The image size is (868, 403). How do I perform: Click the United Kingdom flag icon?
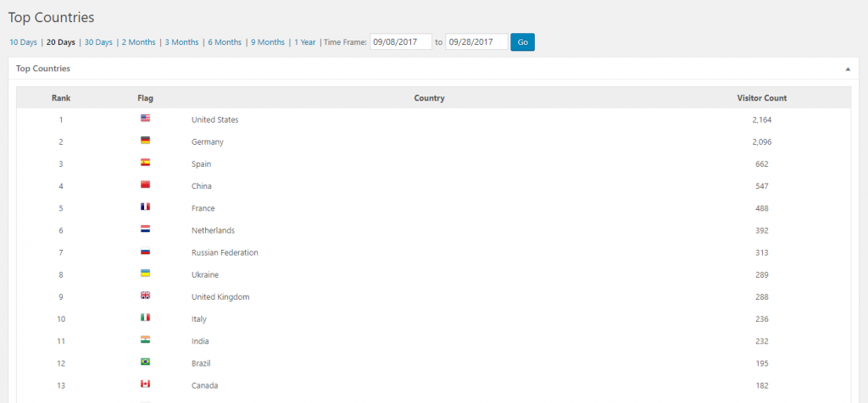click(146, 295)
